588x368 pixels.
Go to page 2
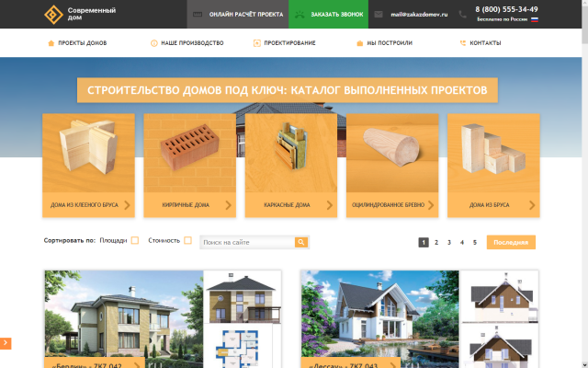[436, 243]
